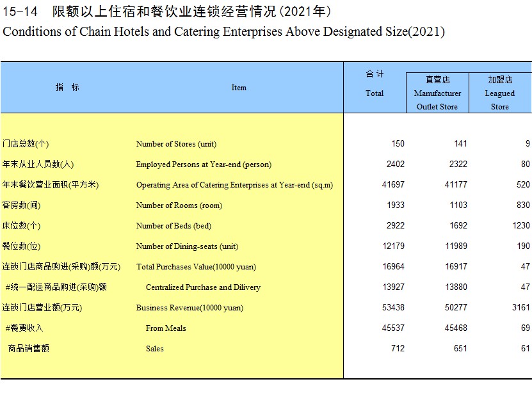The height and width of the screenshot is (400, 532).
Task: Select the 'Sales' row label
Action: 155,348
